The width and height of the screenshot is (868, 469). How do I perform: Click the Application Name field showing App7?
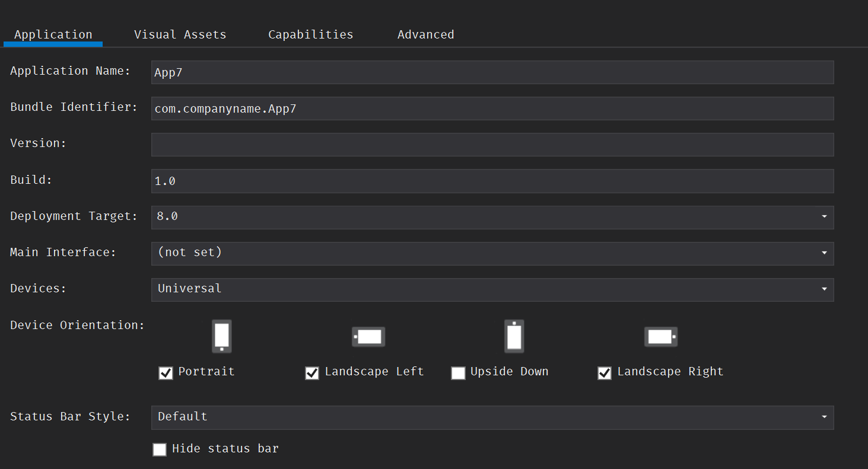click(x=492, y=72)
